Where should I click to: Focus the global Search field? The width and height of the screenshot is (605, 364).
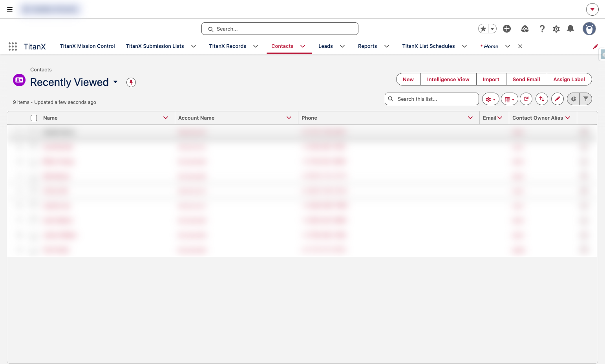coord(280,29)
